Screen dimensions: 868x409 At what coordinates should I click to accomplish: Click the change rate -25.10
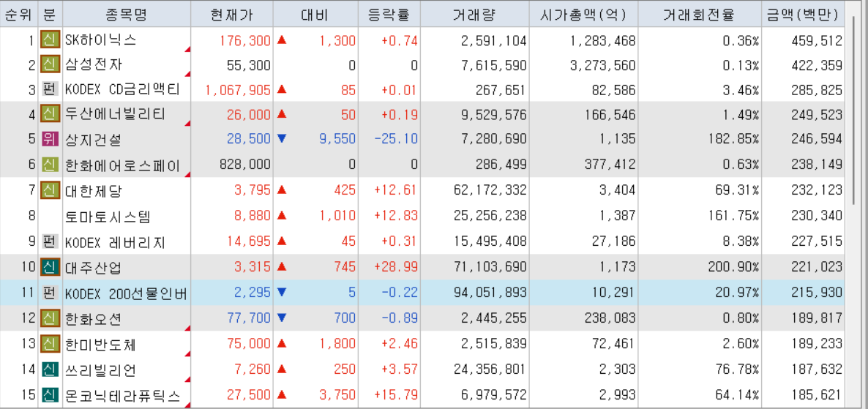pos(397,139)
